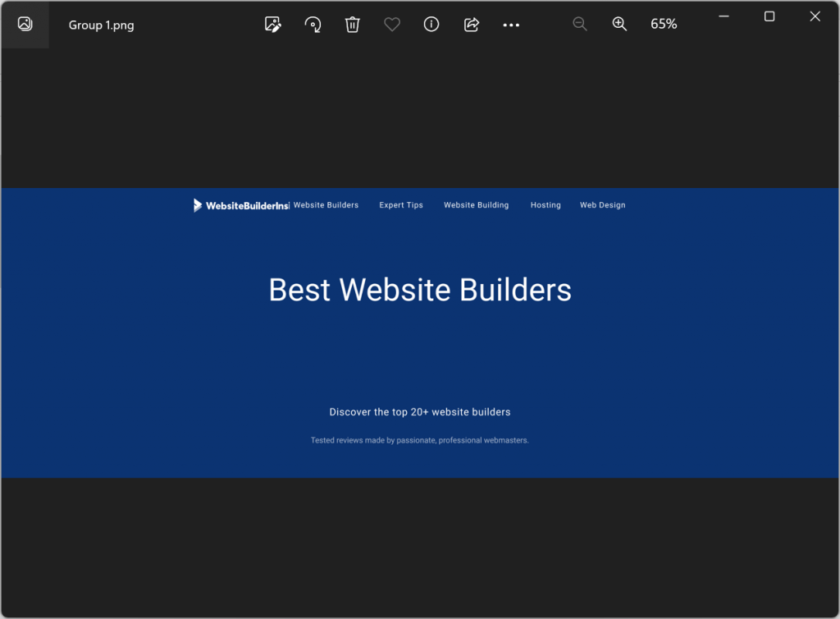Image resolution: width=840 pixels, height=619 pixels.
Task: Open the file info panel icon
Action: pos(431,25)
